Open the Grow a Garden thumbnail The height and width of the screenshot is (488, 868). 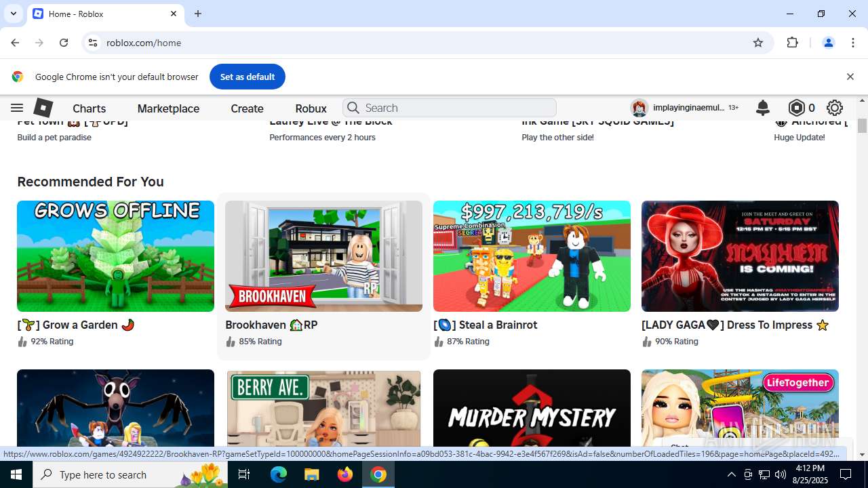point(115,256)
